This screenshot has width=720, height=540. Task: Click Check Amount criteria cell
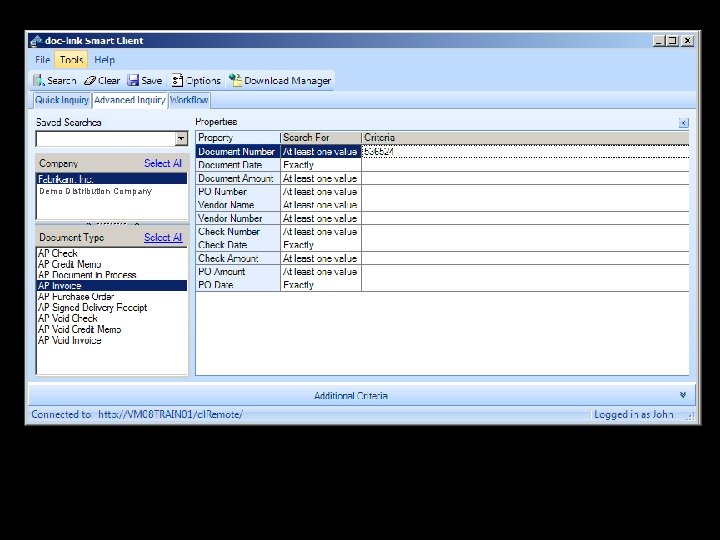525,258
